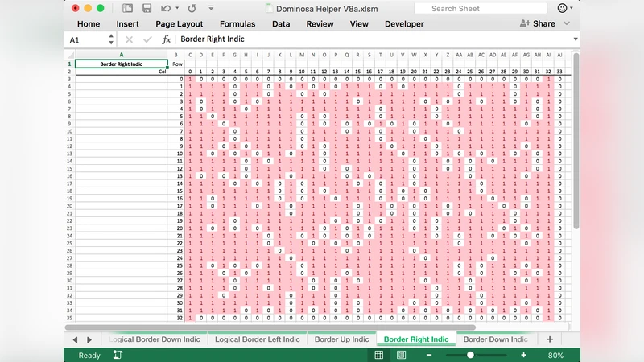Click the zoom in plus icon
This screenshot has height=362, width=644.
click(523, 355)
